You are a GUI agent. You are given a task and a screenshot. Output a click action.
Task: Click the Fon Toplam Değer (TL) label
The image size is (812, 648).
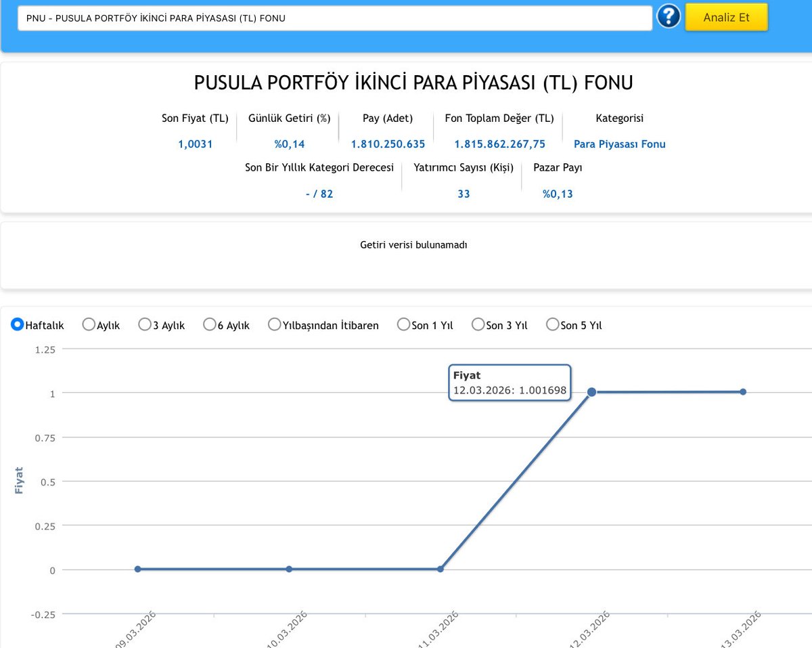pos(499,118)
